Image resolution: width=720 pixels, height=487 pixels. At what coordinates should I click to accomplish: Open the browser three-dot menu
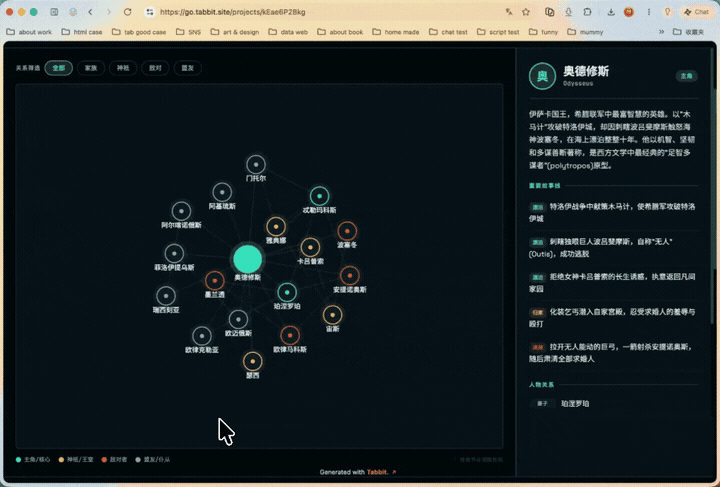[649, 12]
